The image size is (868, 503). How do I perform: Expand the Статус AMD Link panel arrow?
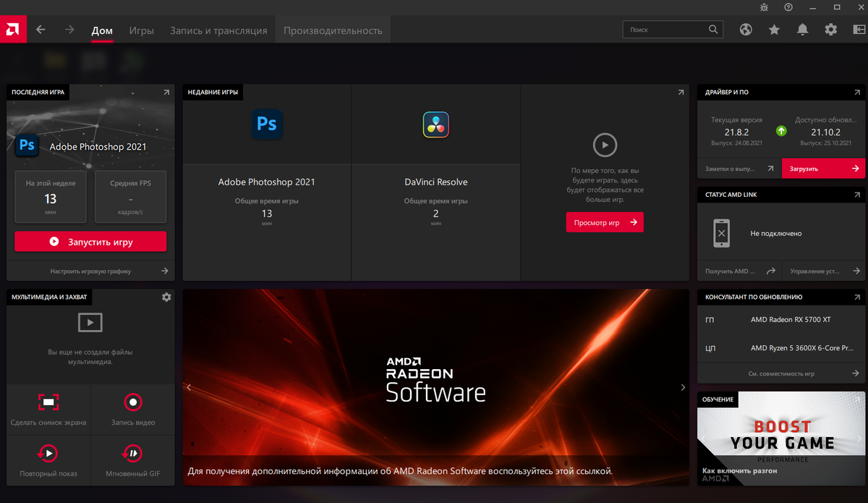tap(856, 195)
